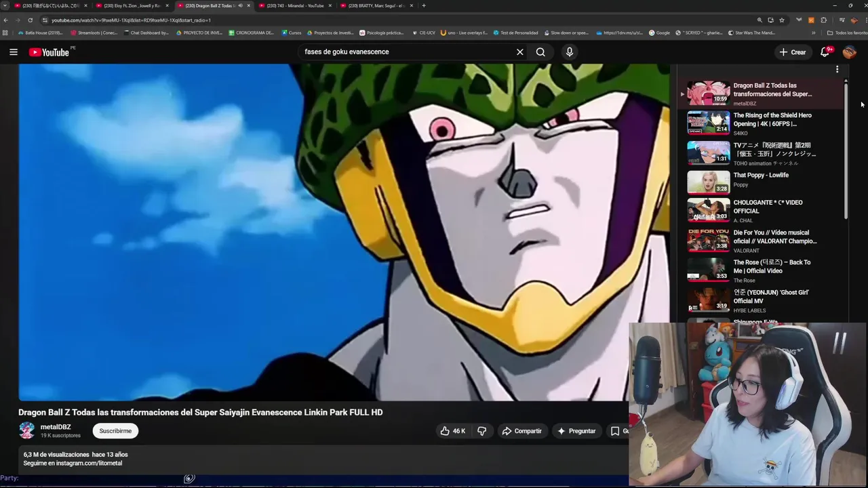Open the tab search dropdown arrow

pos(5,5)
